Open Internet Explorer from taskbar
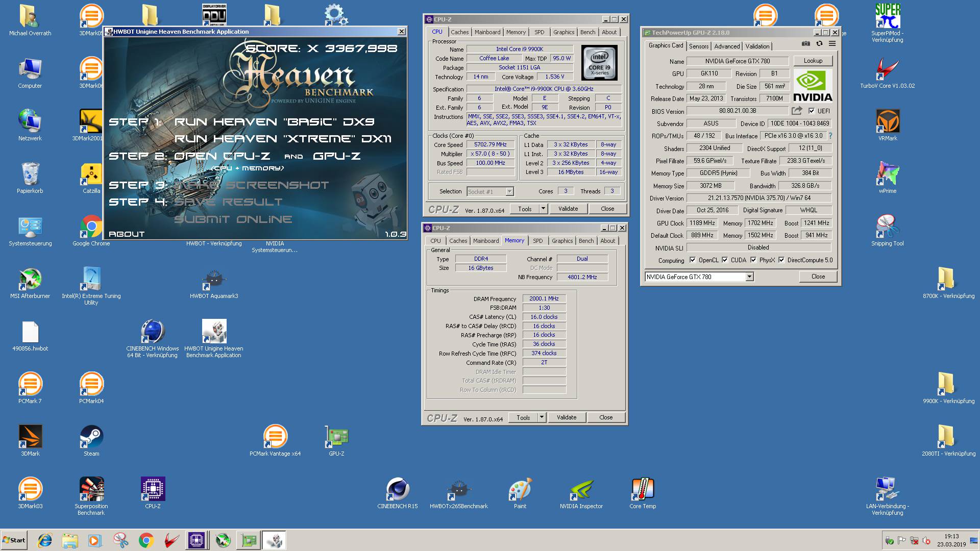 pyautogui.click(x=45, y=540)
